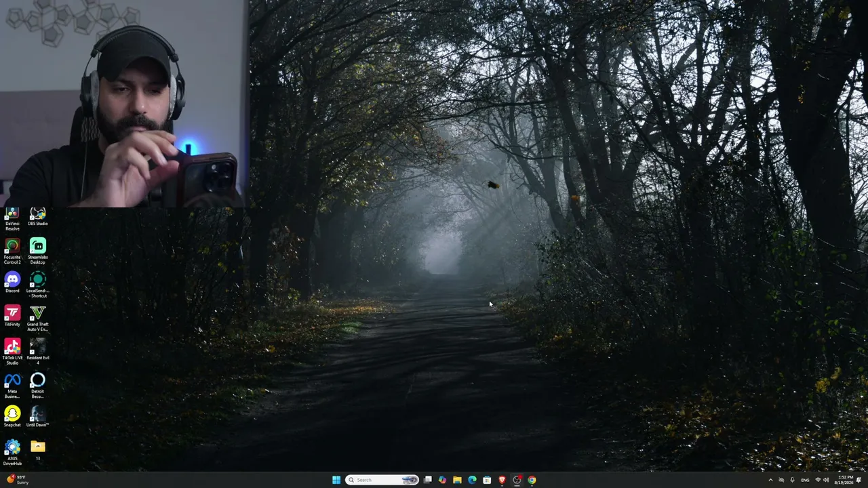Switch to Google Chrome on the taskbar
The height and width of the screenshot is (488, 868).
click(532, 480)
